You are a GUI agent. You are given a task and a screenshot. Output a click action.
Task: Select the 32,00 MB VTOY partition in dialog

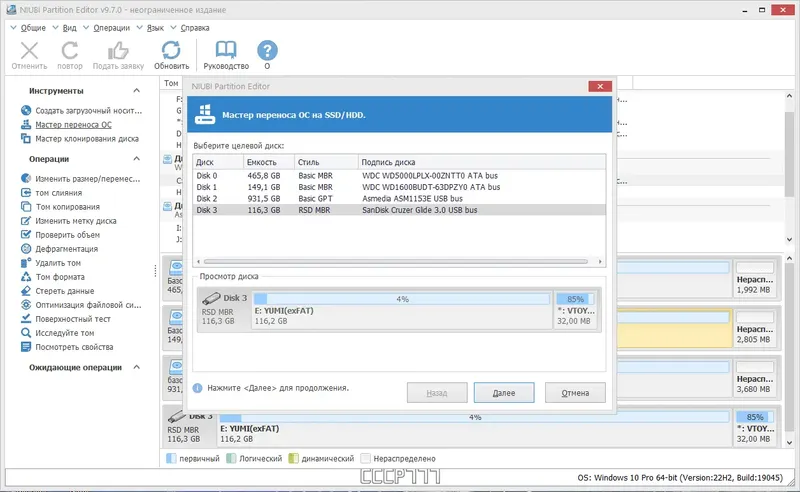(574, 309)
